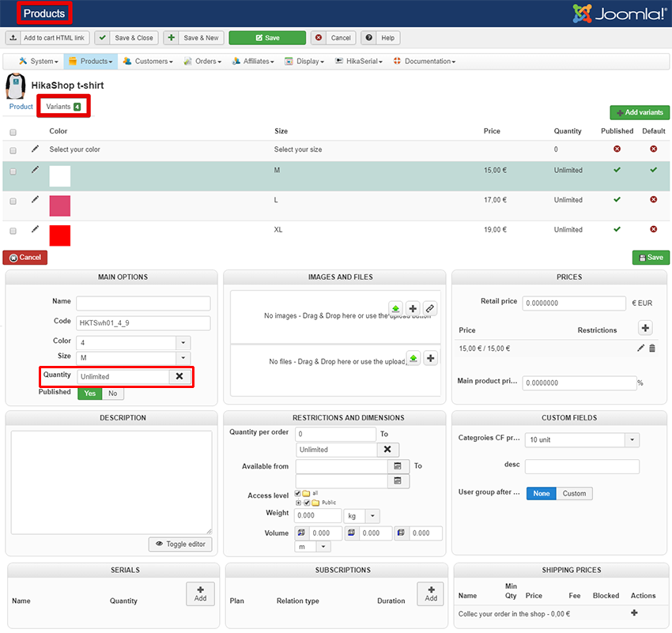
Task: Toggle the 'Public' access level checkbox
Action: point(307,503)
